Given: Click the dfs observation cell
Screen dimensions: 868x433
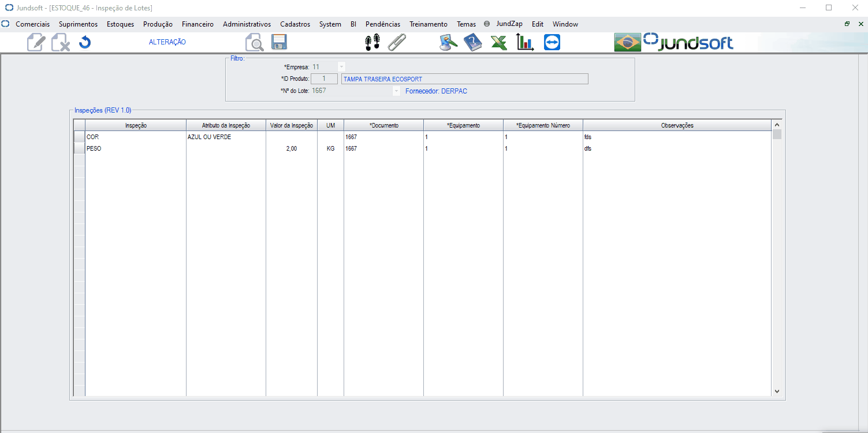Looking at the screenshot, I should click(677, 148).
